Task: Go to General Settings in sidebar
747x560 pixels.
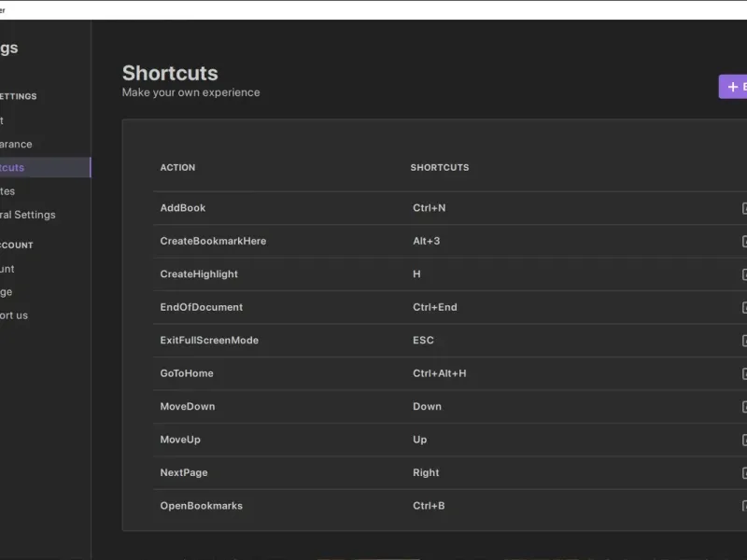Action: point(28,215)
